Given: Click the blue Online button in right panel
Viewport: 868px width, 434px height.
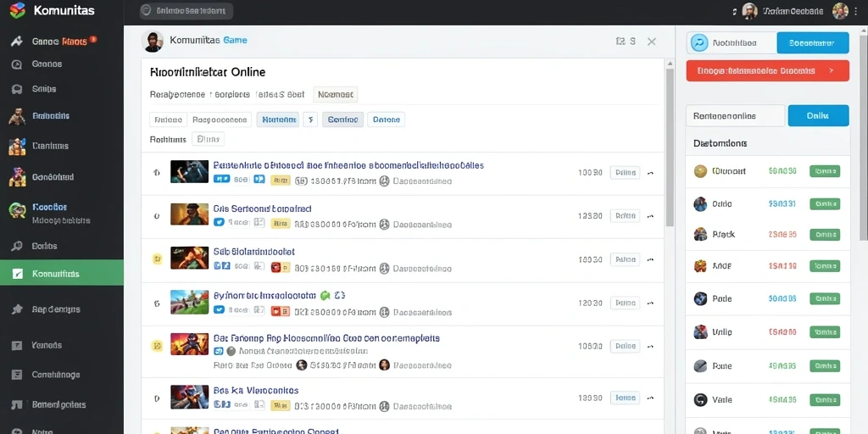Looking at the screenshot, I should [818, 115].
